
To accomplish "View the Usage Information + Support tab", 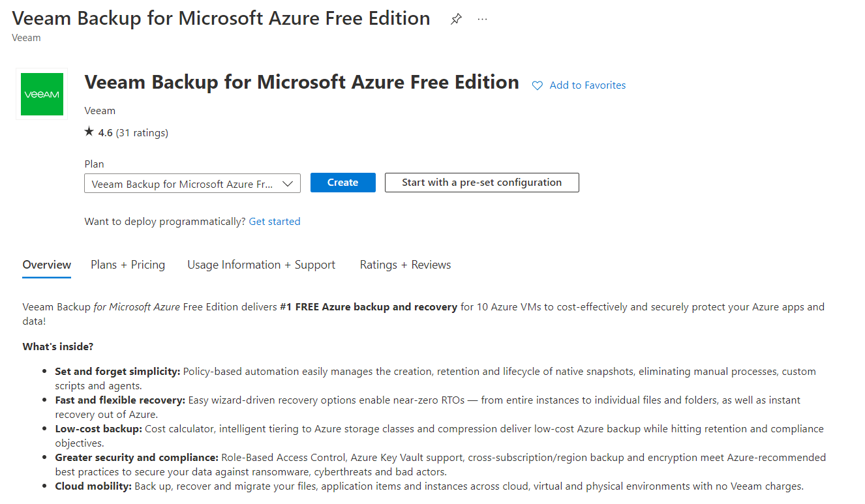I will click(261, 265).
